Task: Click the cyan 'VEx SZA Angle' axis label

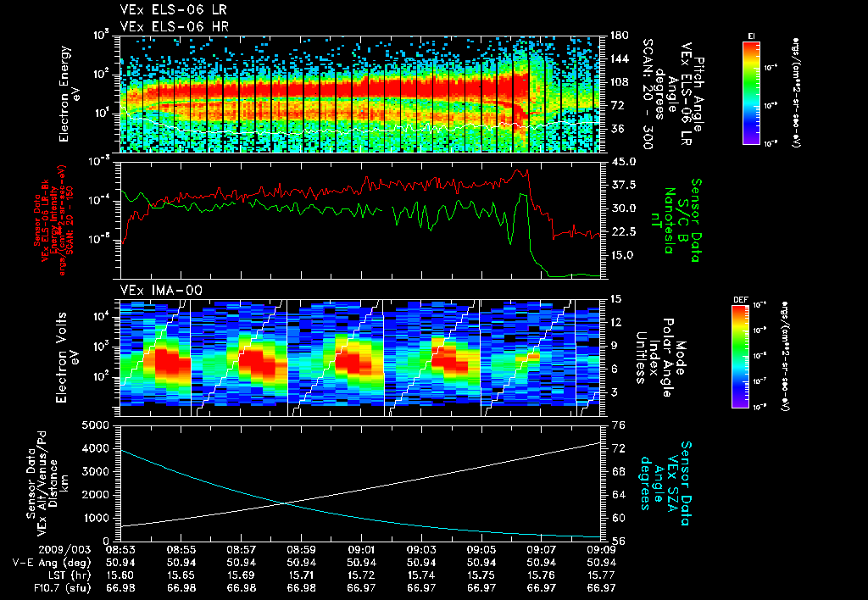Action: (666, 483)
